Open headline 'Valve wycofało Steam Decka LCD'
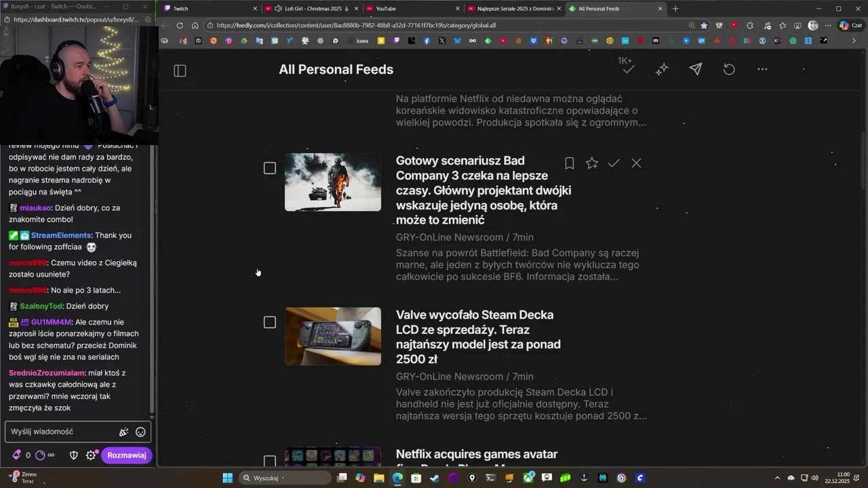Image resolution: width=868 pixels, height=488 pixels. 478,337
